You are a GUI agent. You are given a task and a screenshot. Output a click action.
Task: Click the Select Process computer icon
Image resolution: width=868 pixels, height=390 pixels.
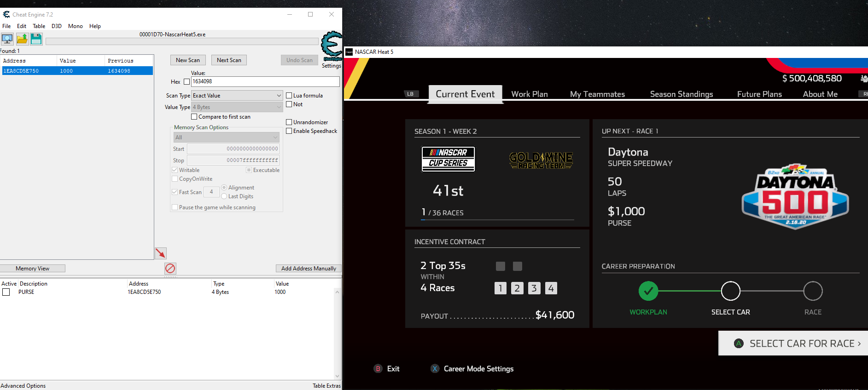[7, 39]
